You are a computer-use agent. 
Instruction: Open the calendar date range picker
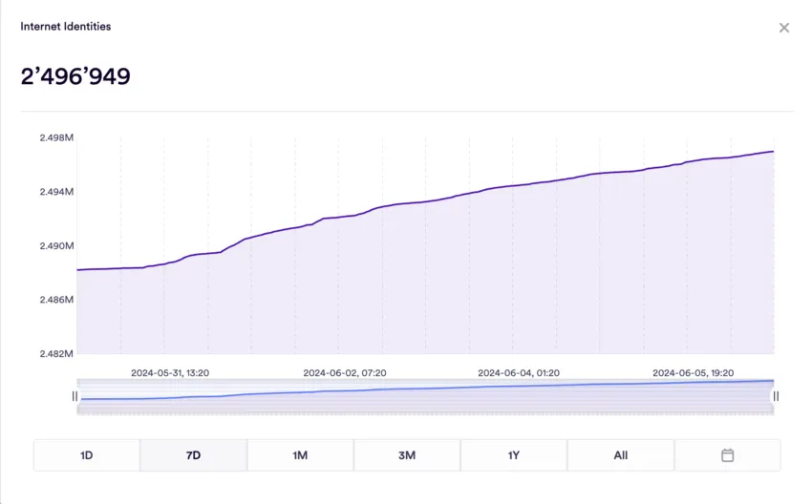tap(727, 455)
